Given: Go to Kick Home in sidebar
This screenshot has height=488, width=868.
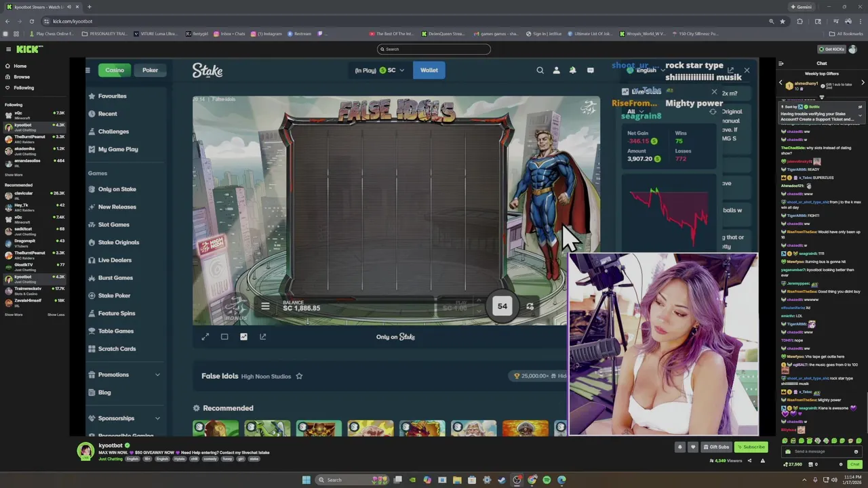Looking at the screenshot, I should 16,66.
